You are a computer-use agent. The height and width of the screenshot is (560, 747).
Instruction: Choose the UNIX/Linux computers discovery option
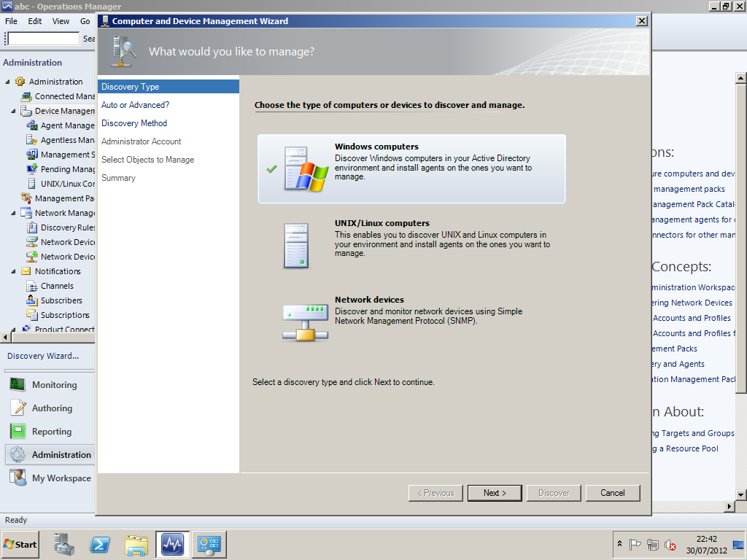(x=411, y=245)
